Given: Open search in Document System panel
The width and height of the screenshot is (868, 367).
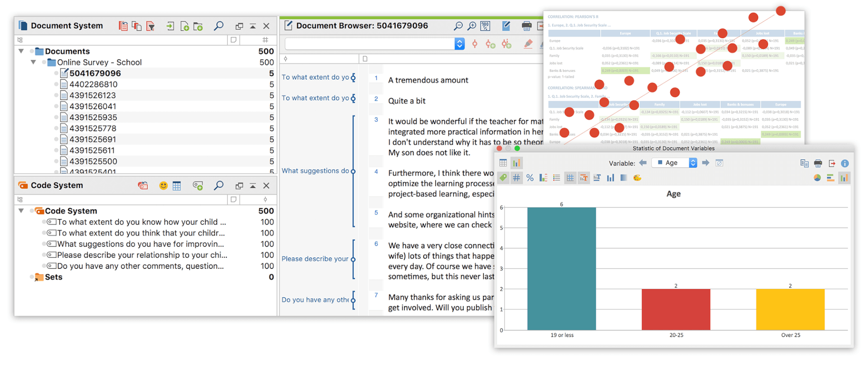Looking at the screenshot, I should coord(219,26).
